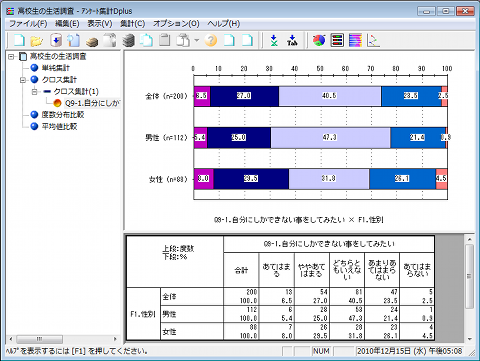Click the pink 4.5 segment in 女性 bar

point(441,179)
